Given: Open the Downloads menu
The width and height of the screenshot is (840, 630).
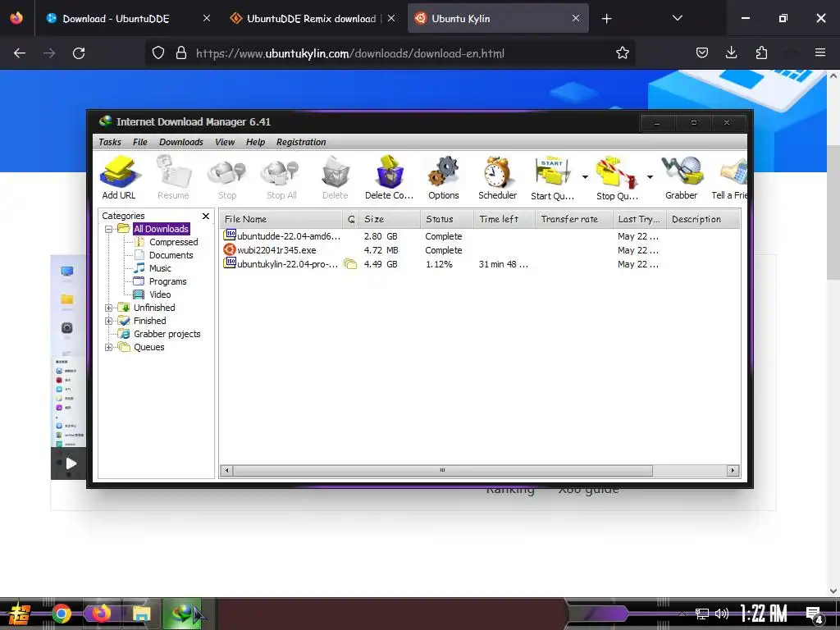Looking at the screenshot, I should (x=181, y=142).
